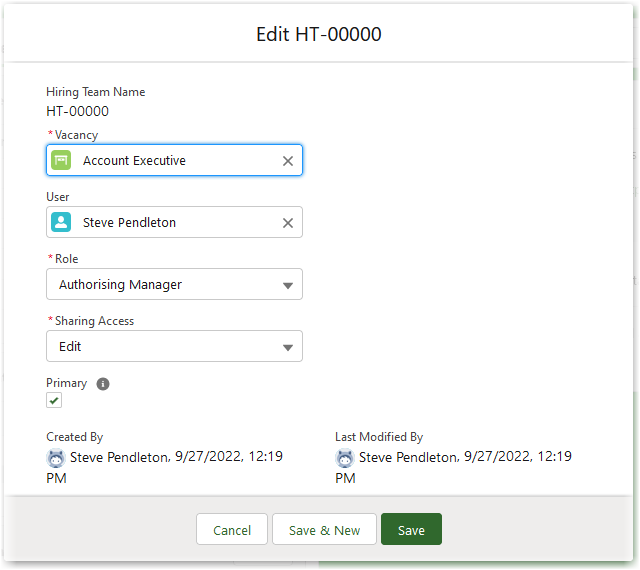
Task: Click the Created By avatar icon
Action: (56, 457)
